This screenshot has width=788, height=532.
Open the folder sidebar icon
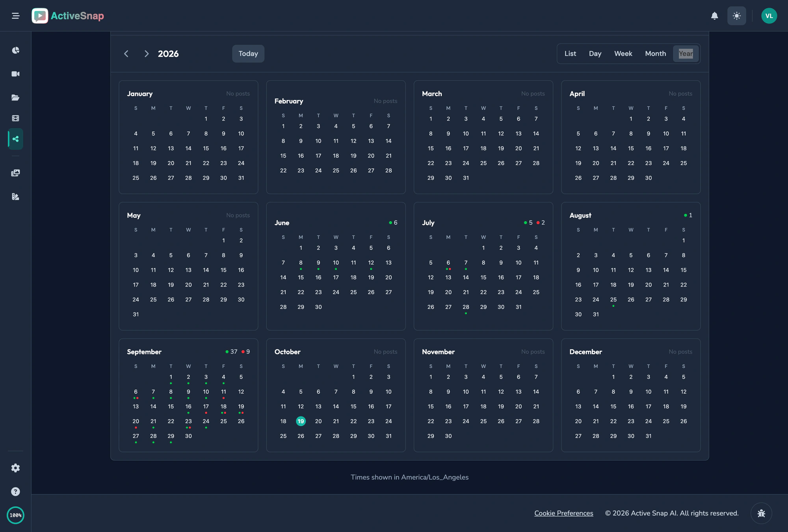15,97
